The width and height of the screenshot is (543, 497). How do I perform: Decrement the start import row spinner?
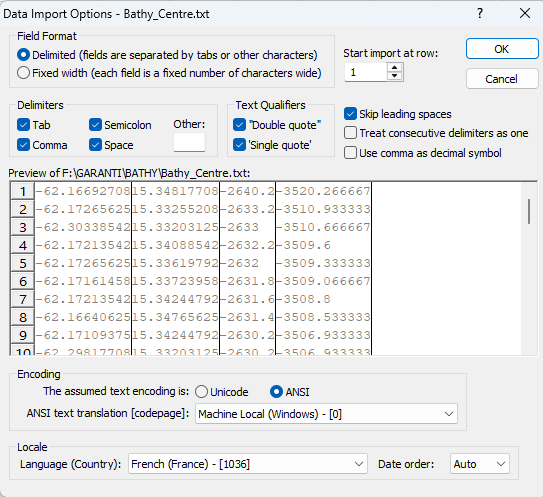pyautogui.click(x=394, y=76)
